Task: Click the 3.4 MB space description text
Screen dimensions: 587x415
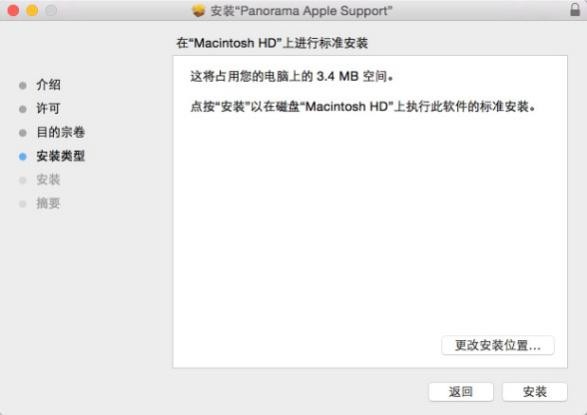Action: [292, 77]
